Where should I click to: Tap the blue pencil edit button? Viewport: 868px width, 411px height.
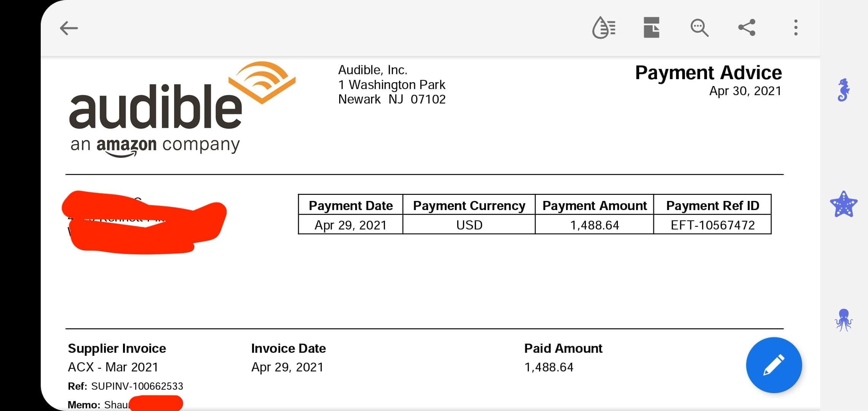pos(774,365)
